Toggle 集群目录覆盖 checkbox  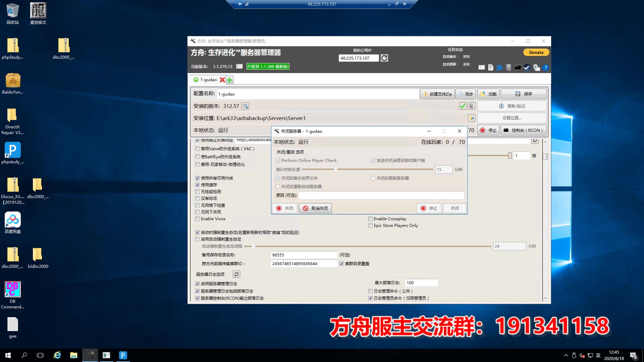tap(342, 264)
